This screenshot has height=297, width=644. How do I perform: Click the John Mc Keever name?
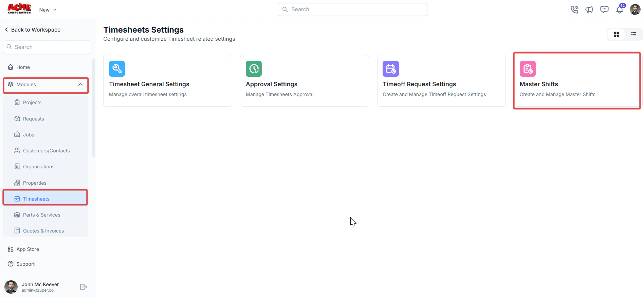pos(40,284)
